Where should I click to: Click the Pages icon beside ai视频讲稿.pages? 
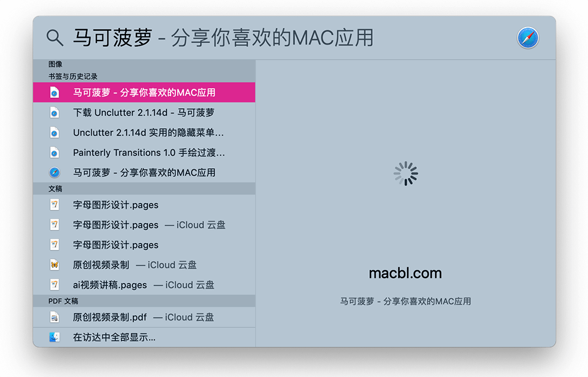click(54, 285)
